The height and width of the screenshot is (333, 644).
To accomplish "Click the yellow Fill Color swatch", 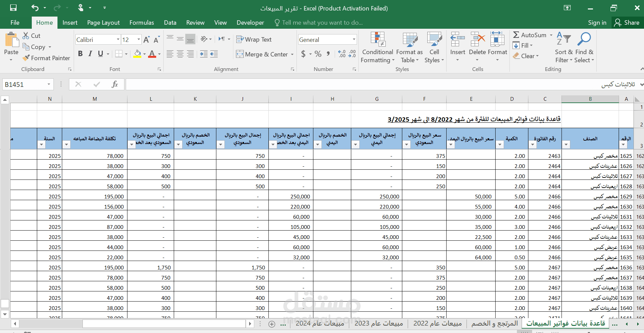I will [x=137, y=54].
